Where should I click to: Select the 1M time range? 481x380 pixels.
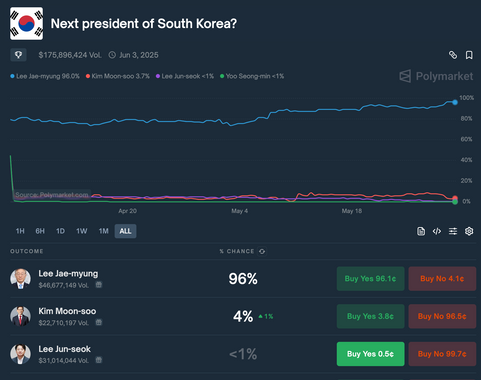(104, 231)
